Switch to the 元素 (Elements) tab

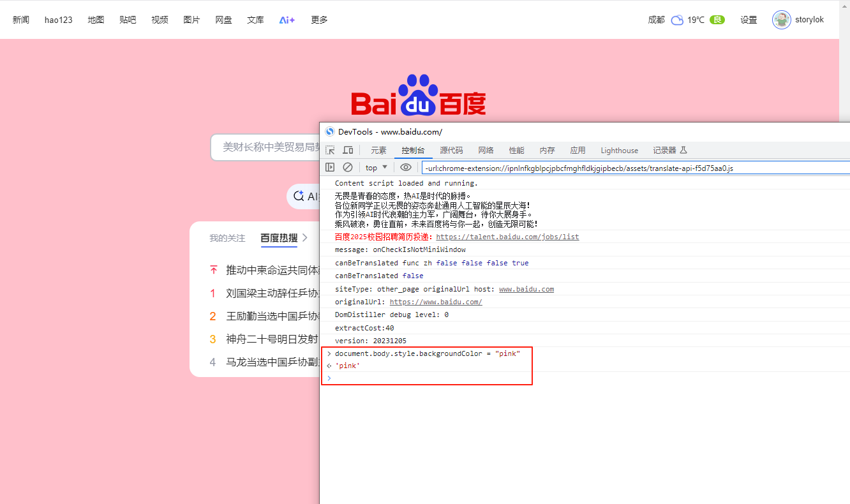[x=379, y=151]
